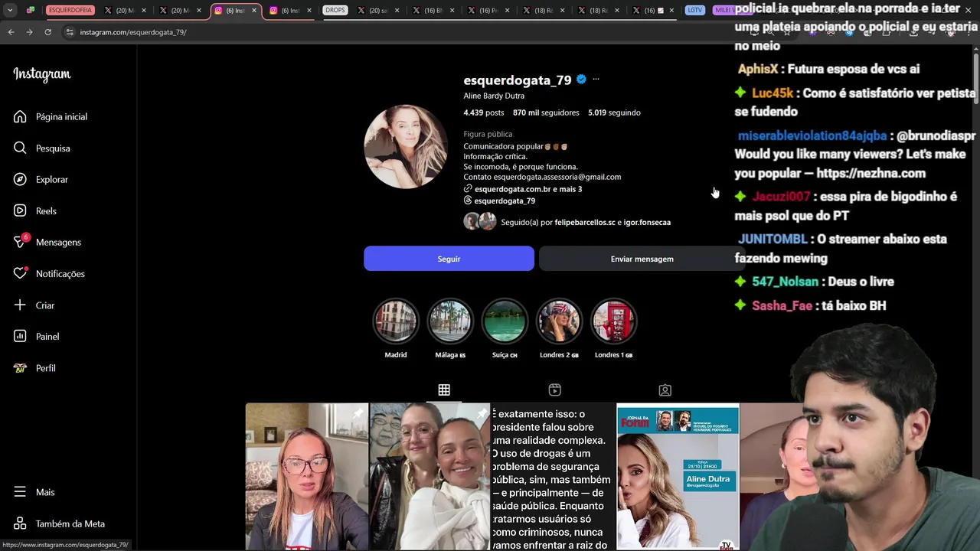The width and height of the screenshot is (980, 551).
Task: Click the Seguir button
Action: pos(449,259)
